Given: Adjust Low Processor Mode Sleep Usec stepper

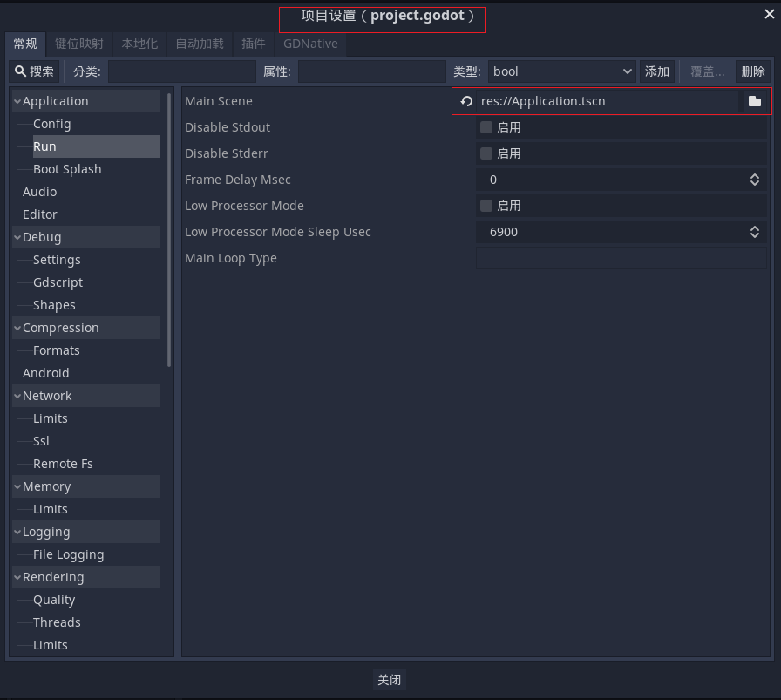Looking at the screenshot, I should [755, 232].
